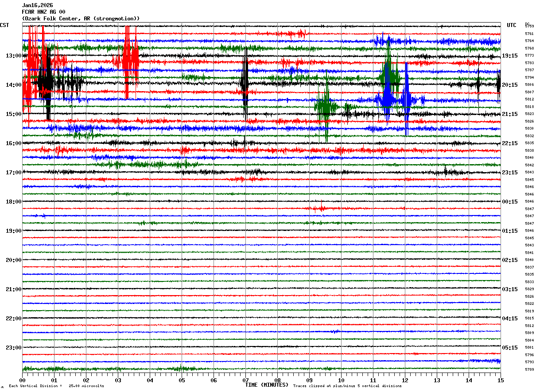
Task: Select DC offset value 5841
Action: 529,253
